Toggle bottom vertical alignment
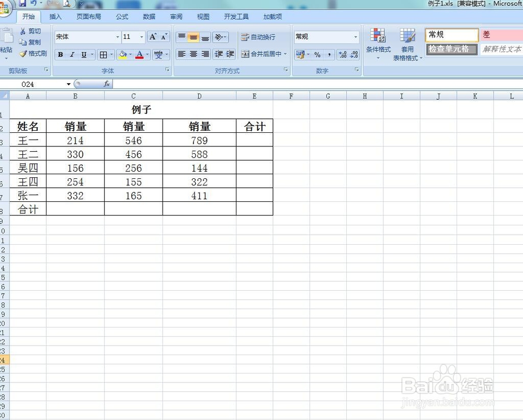The width and height of the screenshot is (523, 420). tap(205, 37)
